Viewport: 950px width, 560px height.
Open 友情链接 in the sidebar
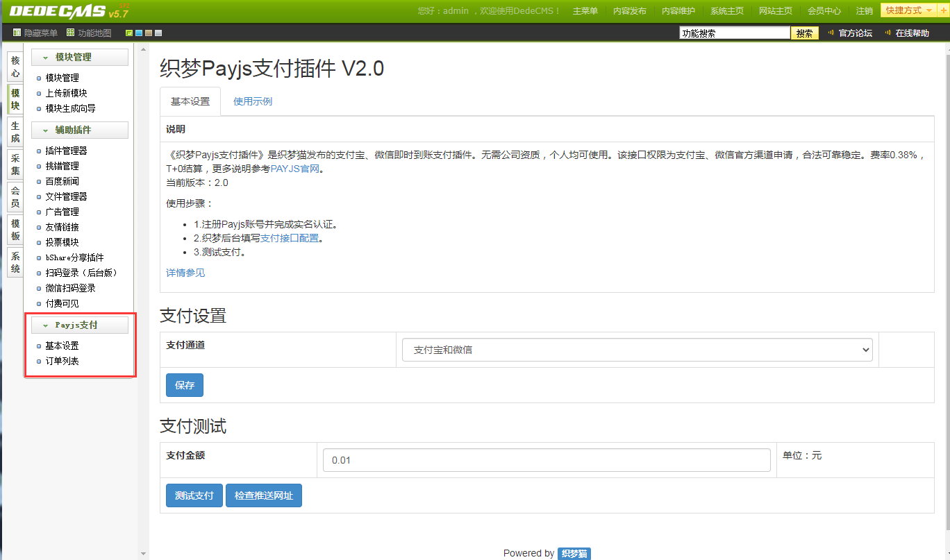(62, 227)
